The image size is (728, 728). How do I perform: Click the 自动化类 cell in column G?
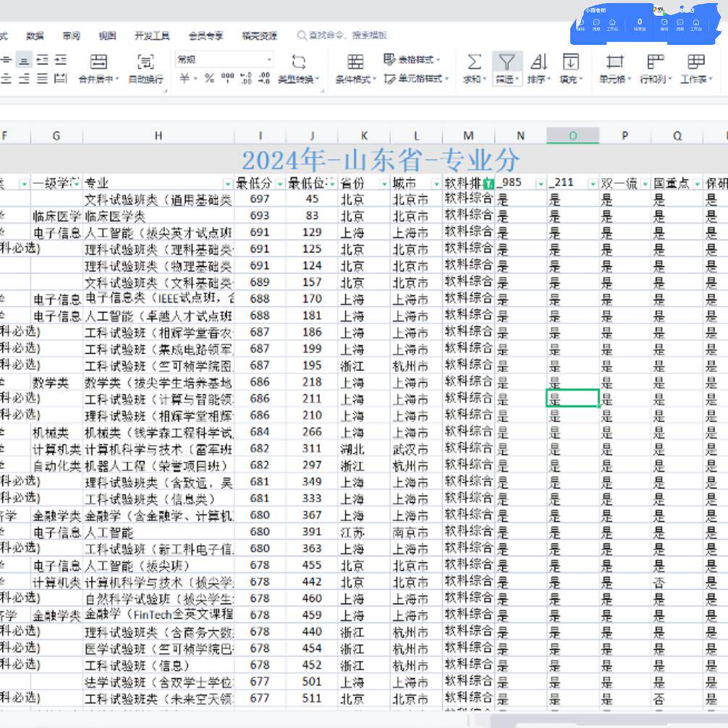click(56, 466)
